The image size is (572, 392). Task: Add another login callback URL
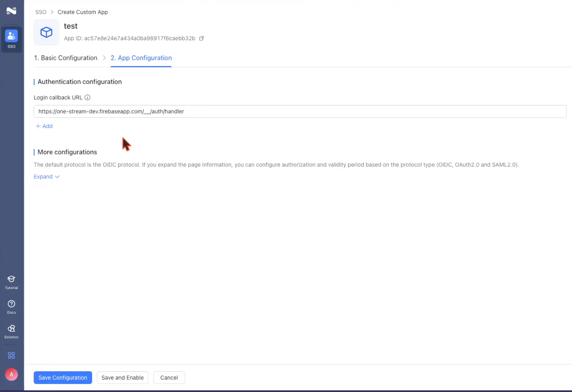(x=44, y=126)
